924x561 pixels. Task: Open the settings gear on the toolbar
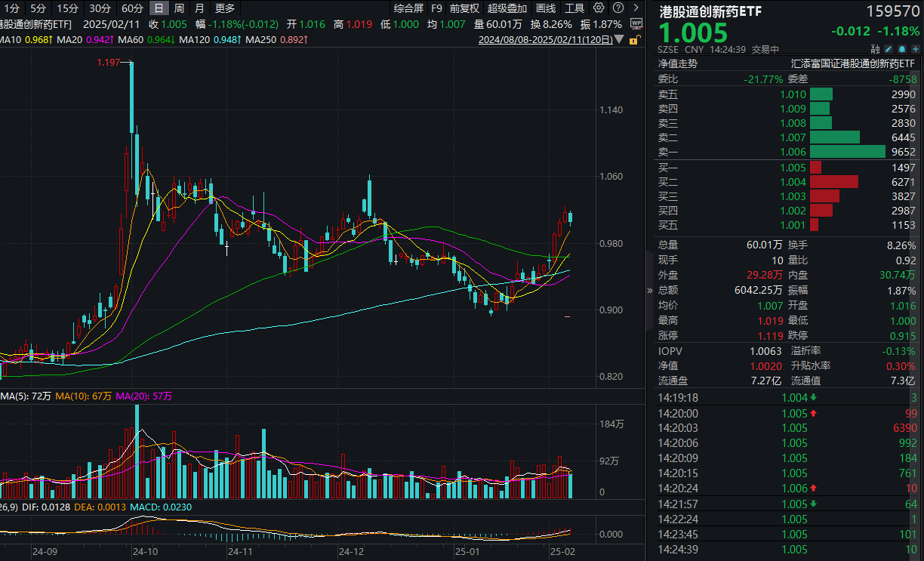point(599,8)
